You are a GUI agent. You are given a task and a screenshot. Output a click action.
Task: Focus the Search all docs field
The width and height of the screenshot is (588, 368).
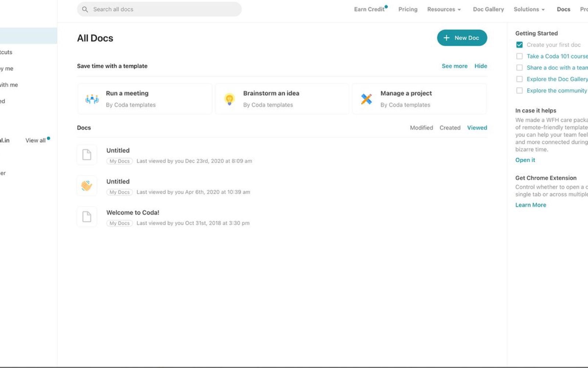[159, 9]
